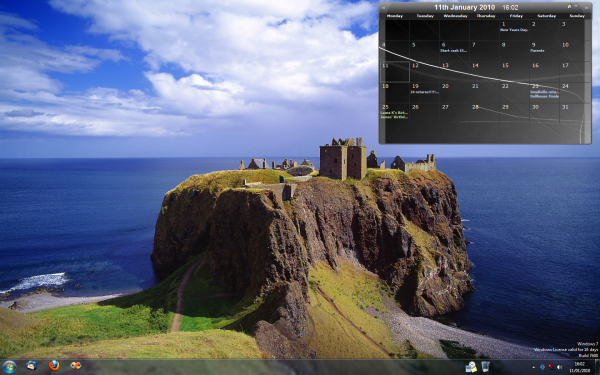Image resolution: width=600 pixels, height=375 pixels.
Task: Click the Wednesday column header
Action: [x=455, y=16]
